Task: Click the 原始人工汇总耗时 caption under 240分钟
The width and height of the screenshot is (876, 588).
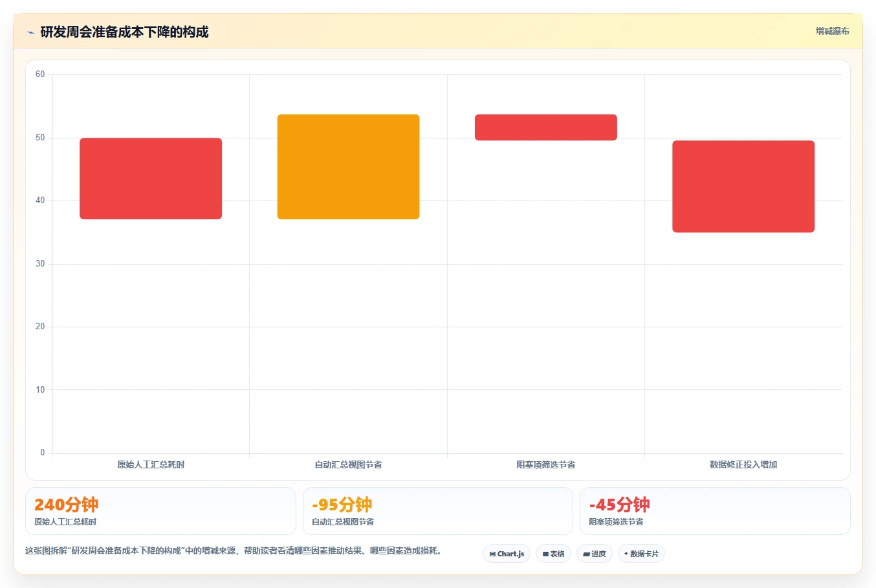Action: pyautogui.click(x=65, y=522)
